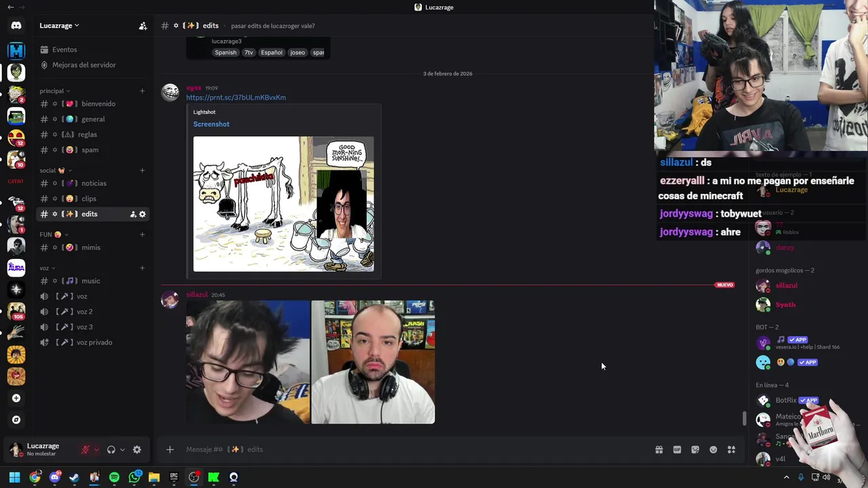
Task: Open WhatsApp from the taskbar
Action: [134, 477]
